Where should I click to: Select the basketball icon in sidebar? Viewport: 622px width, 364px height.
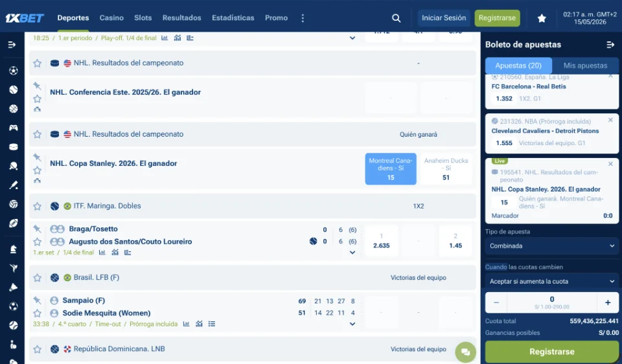(14, 109)
